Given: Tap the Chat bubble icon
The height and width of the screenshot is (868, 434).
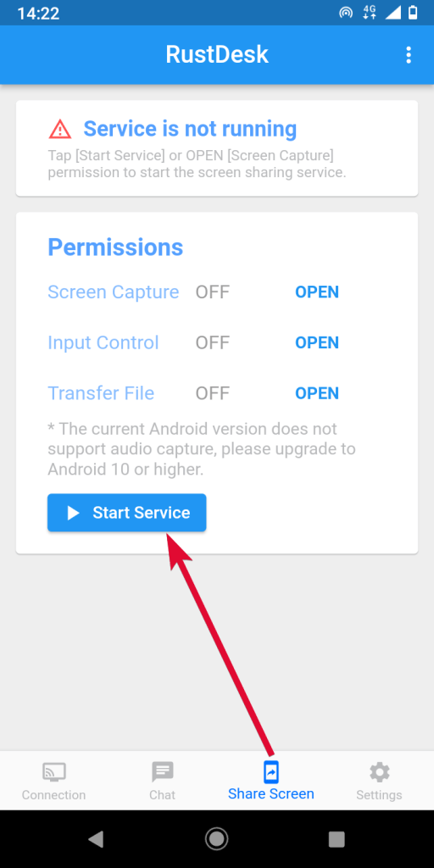Looking at the screenshot, I should [x=162, y=771].
